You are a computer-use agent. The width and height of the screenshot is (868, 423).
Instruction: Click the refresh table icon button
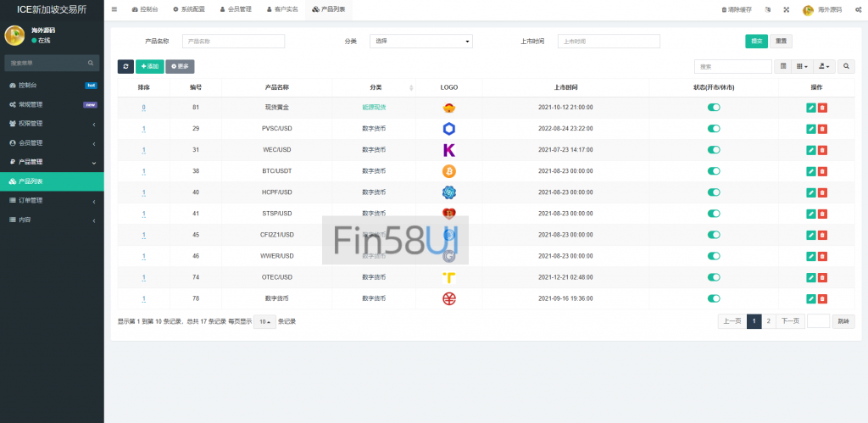pyautogui.click(x=125, y=66)
